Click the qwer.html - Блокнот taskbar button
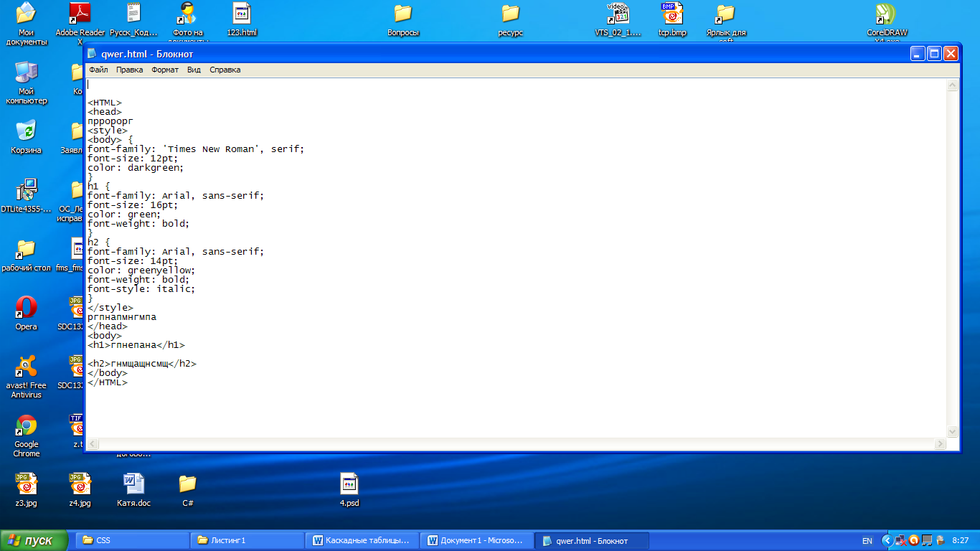Image resolution: width=980 pixels, height=551 pixels. click(593, 540)
